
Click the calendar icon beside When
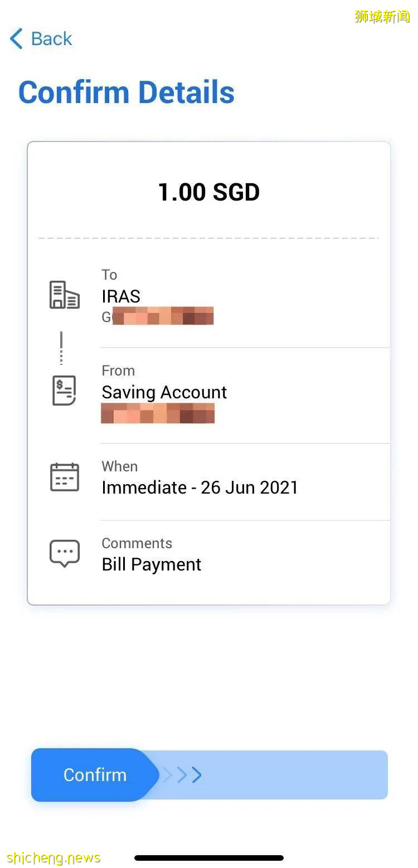pyautogui.click(x=65, y=477)
